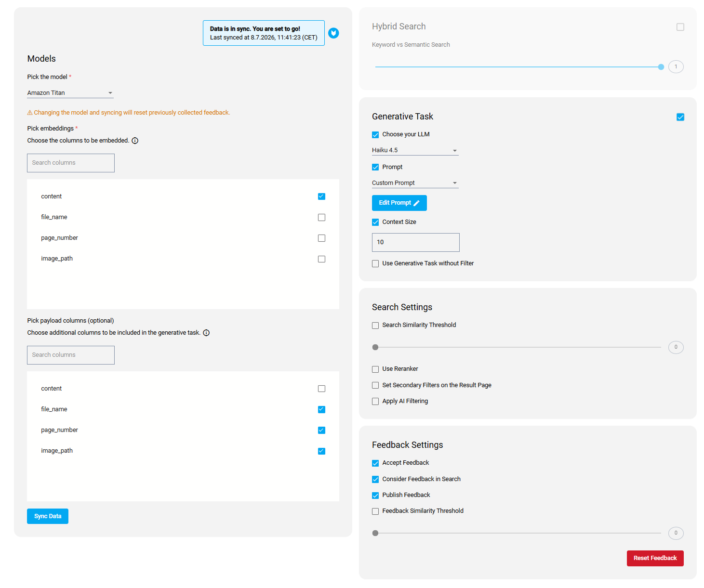
Task: Click the Search Similarity Threshold slider handle
Action: (375, 347)
